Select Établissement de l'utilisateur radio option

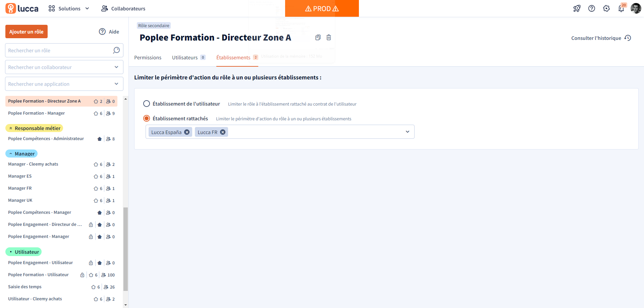coord(147,104)
